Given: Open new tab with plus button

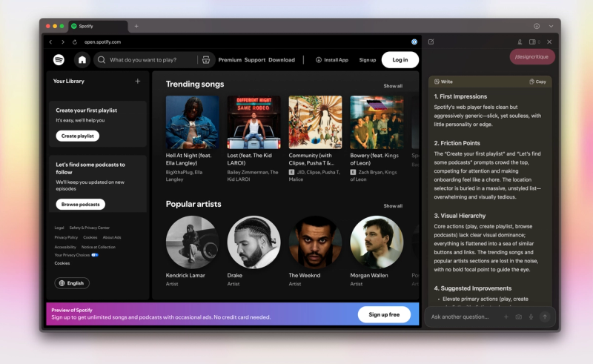Looking at the screenshot, I should tap(136, 26).
